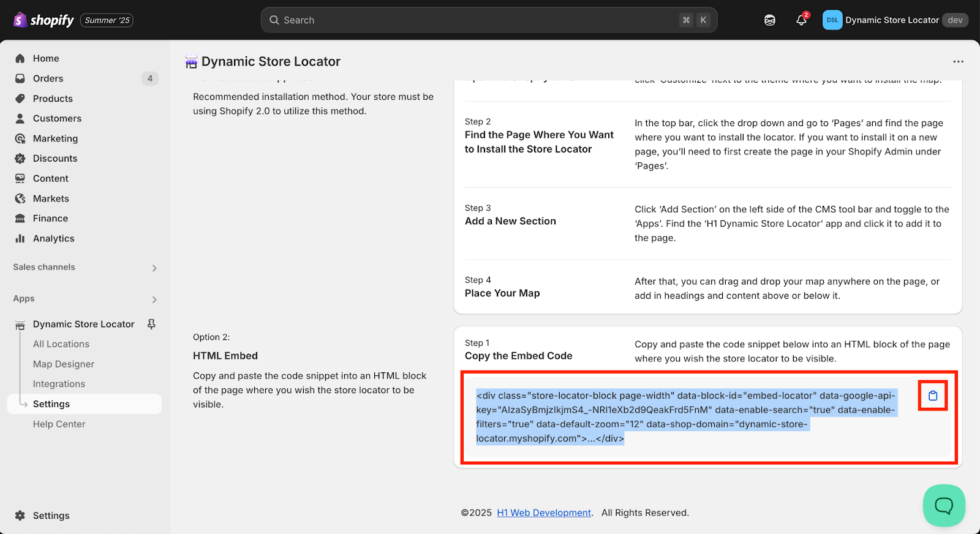The image size is (980, 534).
Task: Click the highlighted embed code snippet
Action: coord(685,417)
